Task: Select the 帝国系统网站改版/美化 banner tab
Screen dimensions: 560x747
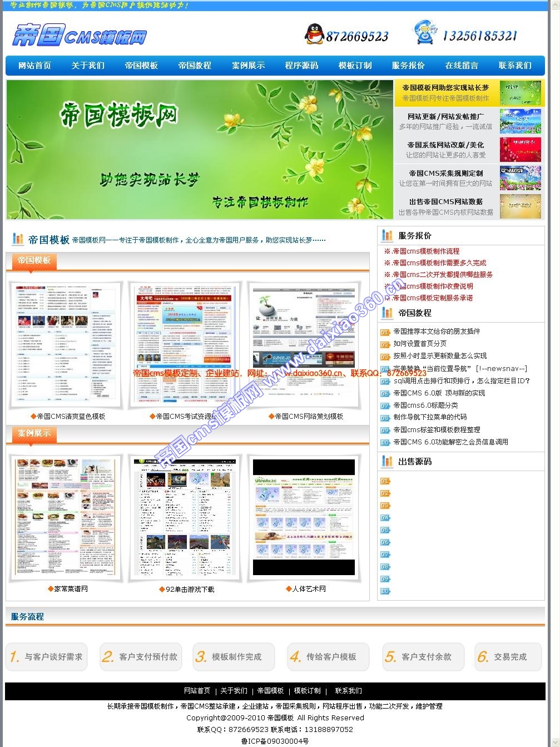Action: click(x=469, y=150)
